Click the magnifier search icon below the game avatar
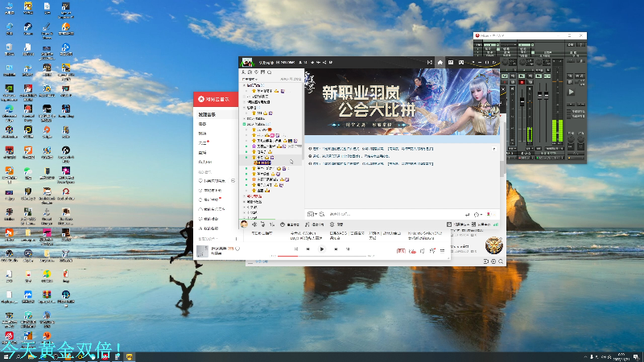Viewport: 644px width, 362px height. pos(501,261)
